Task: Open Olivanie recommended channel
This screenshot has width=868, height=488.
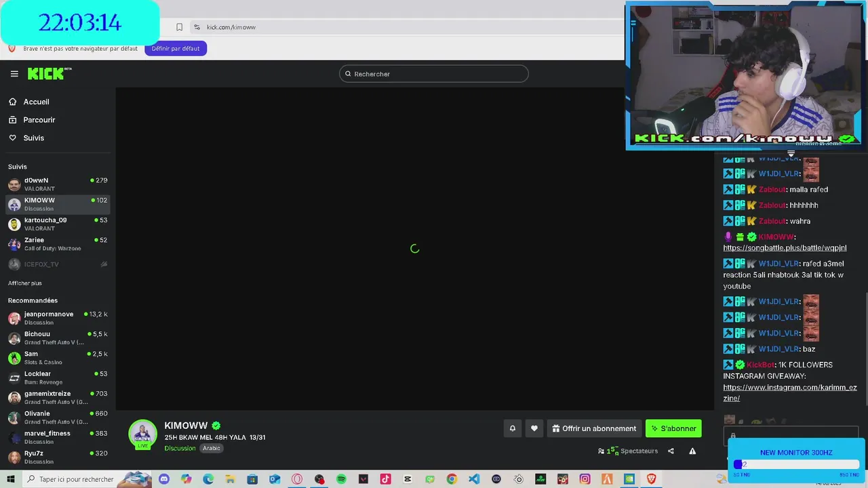Action: (x=58, y=418)
